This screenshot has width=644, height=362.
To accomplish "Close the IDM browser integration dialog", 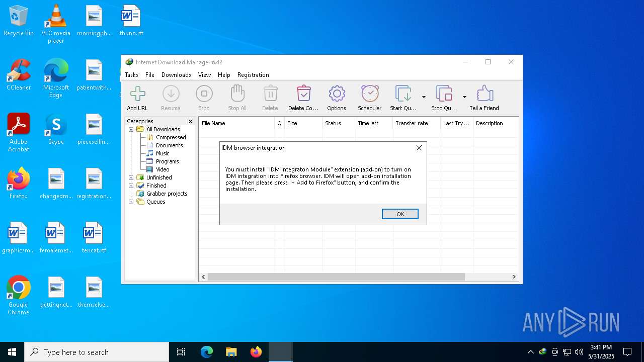I will [x=419, y=148].
